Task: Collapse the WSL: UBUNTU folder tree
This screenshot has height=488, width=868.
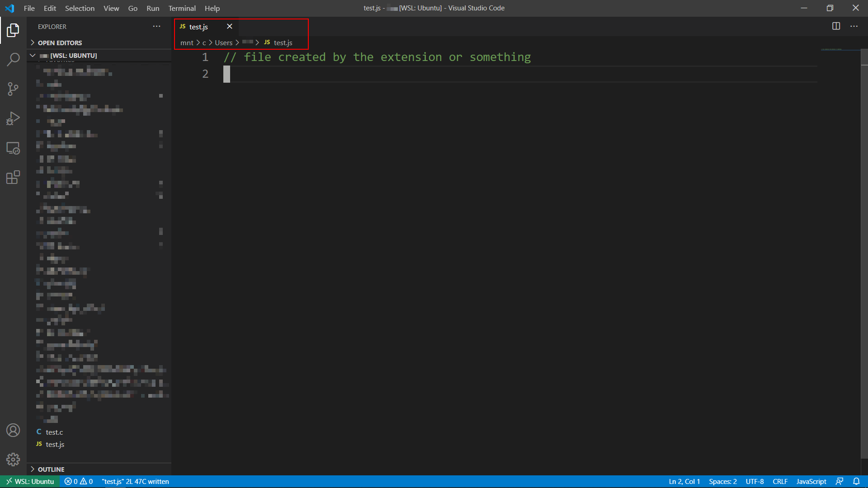Action: (x=32, y=55)
